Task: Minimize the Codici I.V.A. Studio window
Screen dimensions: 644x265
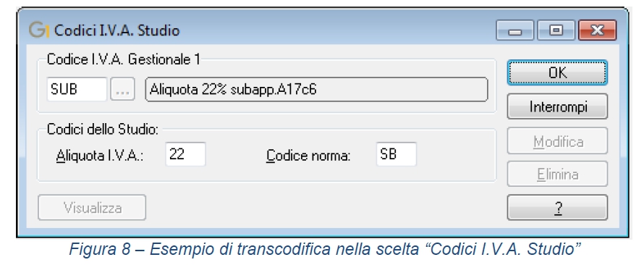Action: pyautogui.click(x=514, y=31)
